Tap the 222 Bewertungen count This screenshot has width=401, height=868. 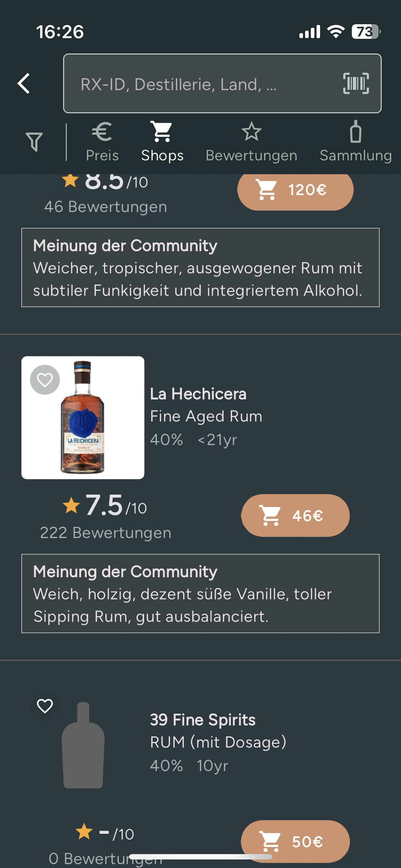pyautogui.click(x=106, y=533)
